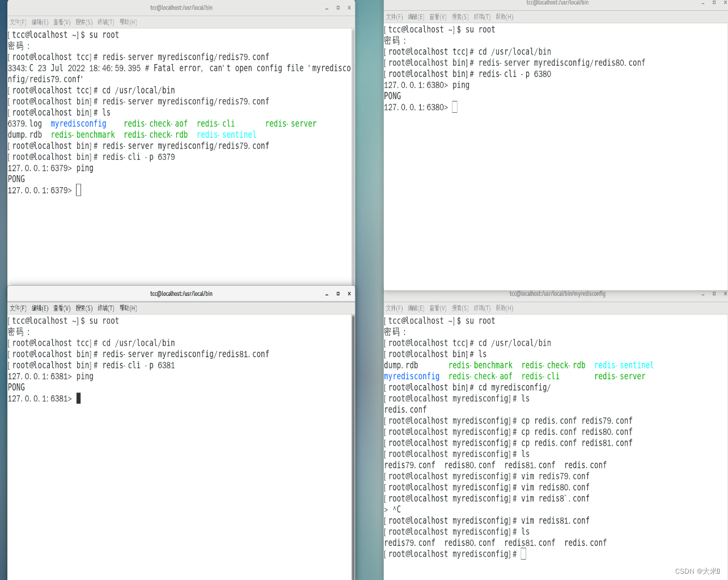Open 帮助(H) menu in the 6381 terminal
Viewport: 728px width, 580px height.
click(x=128, y=308)
